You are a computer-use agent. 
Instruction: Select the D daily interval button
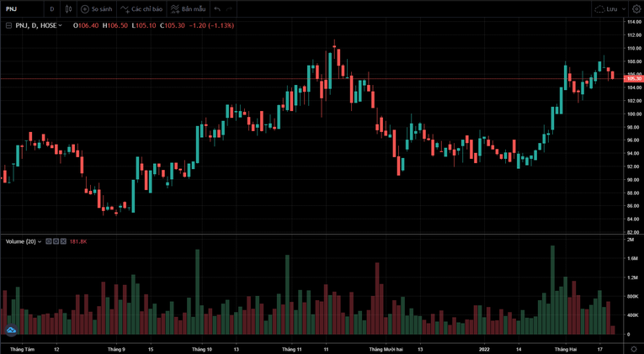tap(51, 9)
